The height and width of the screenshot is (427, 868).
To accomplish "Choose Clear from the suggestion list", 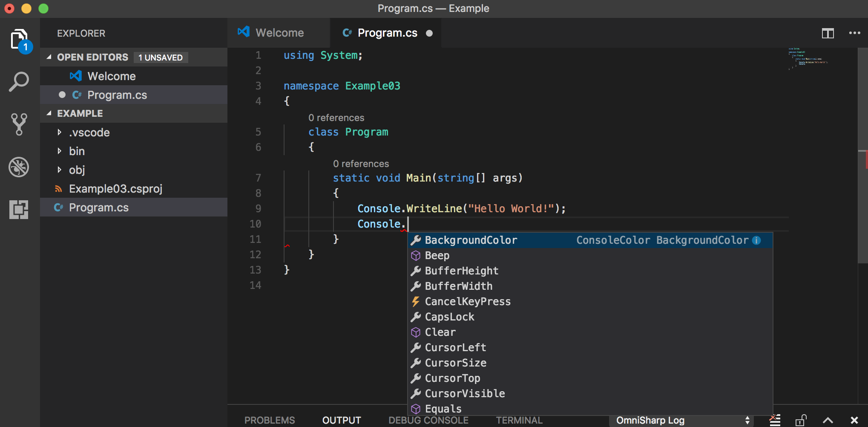I will pos(590,332).
